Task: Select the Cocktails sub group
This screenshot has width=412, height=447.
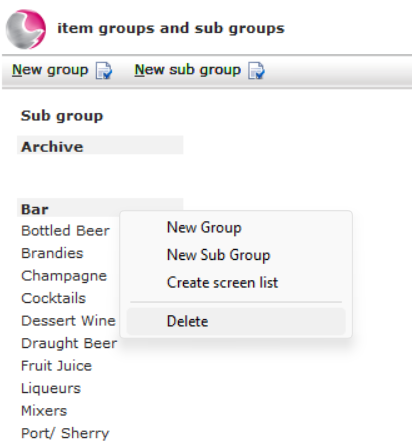Action: (x=54, y=298)
